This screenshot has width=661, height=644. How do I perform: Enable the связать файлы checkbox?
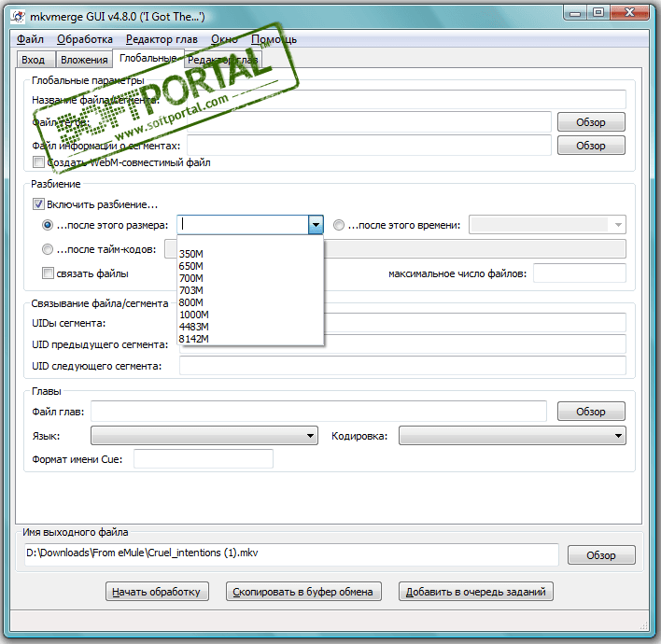pos(48,273)
